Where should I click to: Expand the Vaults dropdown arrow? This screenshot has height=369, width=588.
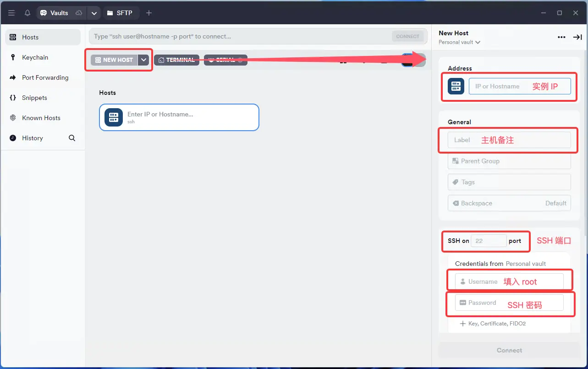94,13
